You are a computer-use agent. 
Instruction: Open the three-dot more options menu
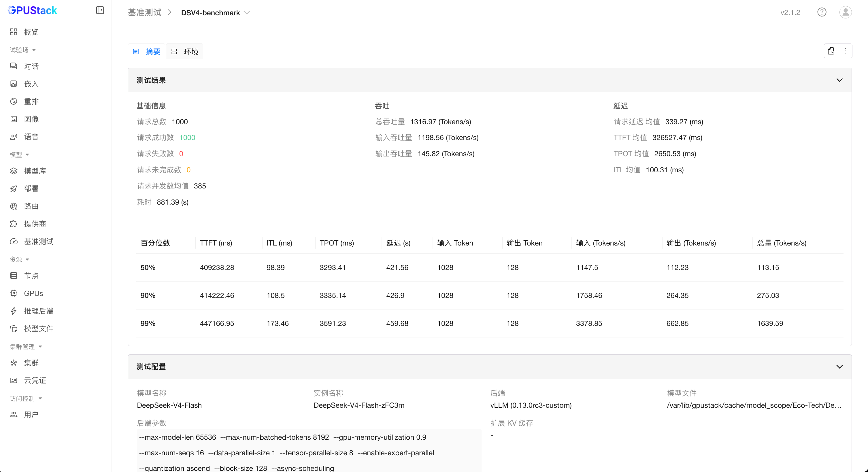(x=845, y=51)
